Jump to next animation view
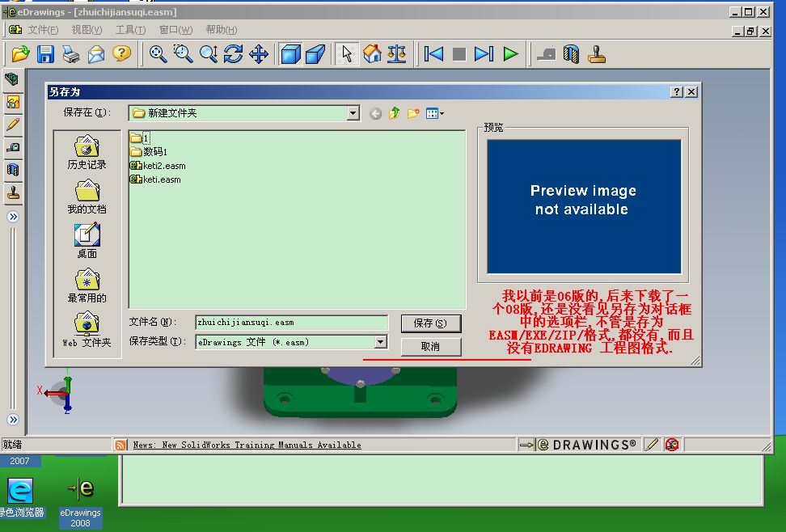Screen dimensions: 786x532 (484, 53)
